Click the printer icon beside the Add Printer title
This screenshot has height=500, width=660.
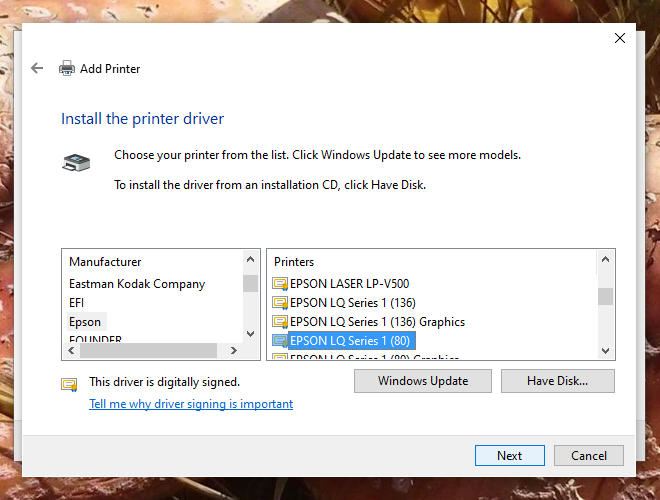pos(67,68)
